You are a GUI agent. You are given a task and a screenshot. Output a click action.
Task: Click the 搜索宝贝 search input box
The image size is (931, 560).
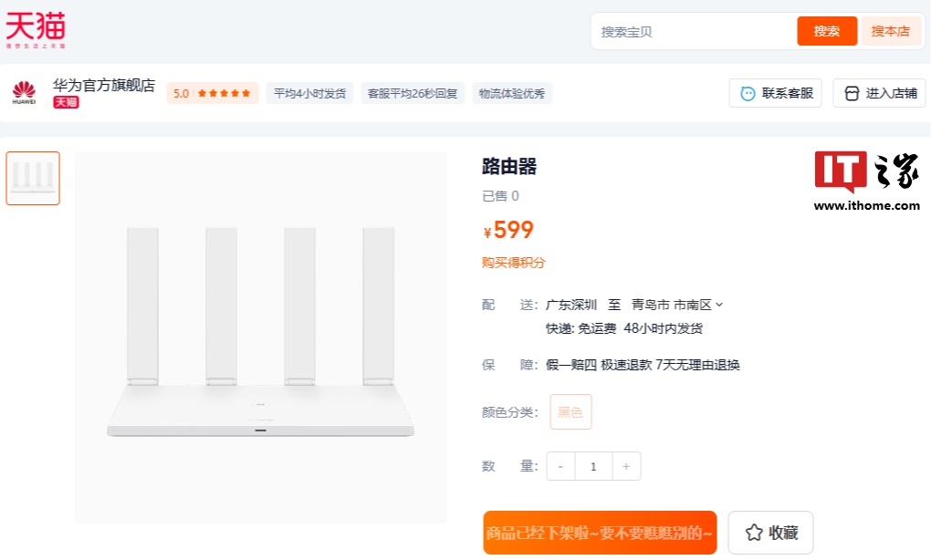694,31
